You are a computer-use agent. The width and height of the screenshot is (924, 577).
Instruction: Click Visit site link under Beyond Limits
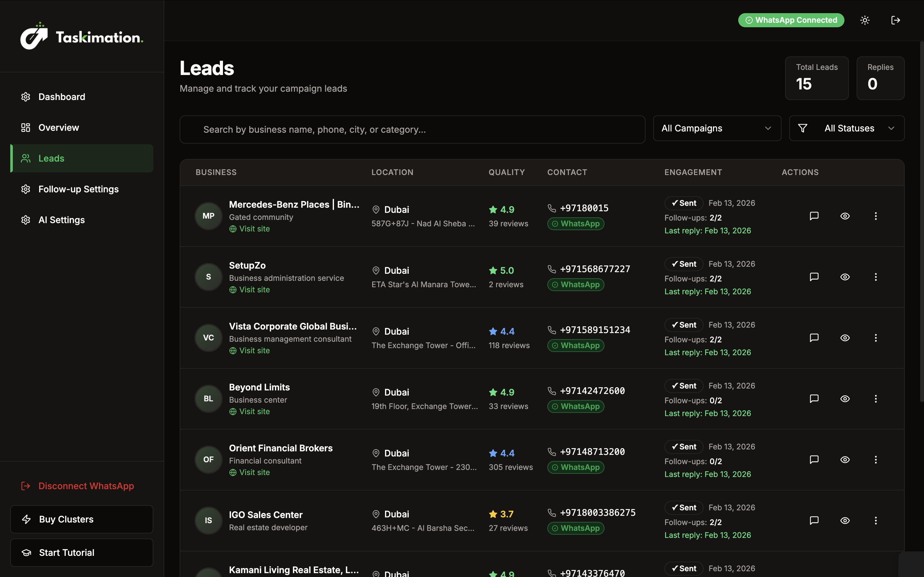(x=254, y=411)
